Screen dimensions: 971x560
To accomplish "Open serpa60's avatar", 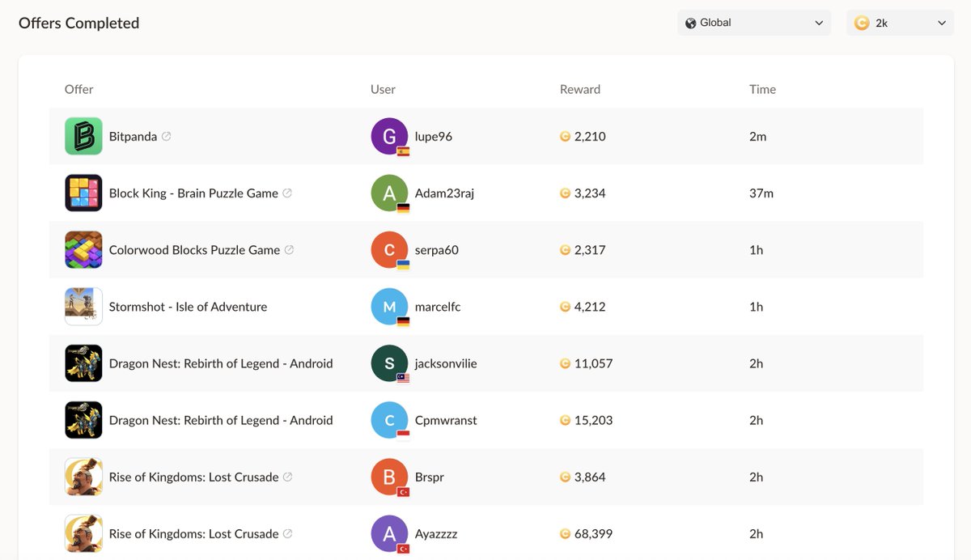I will (390, 249).
